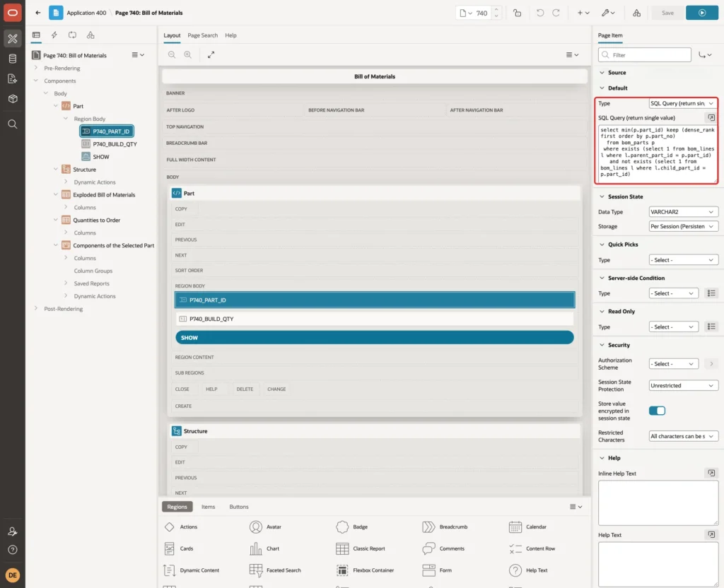This screenshot has height=588, width=724.
Task: Open App Builder from the left sidebar
Action: pos(13,39)
